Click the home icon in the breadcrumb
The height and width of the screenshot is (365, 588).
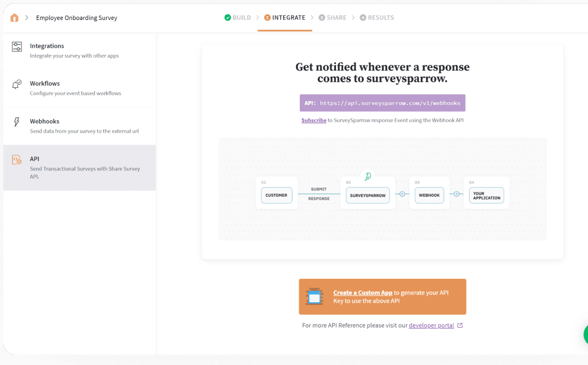pos(14,17)
